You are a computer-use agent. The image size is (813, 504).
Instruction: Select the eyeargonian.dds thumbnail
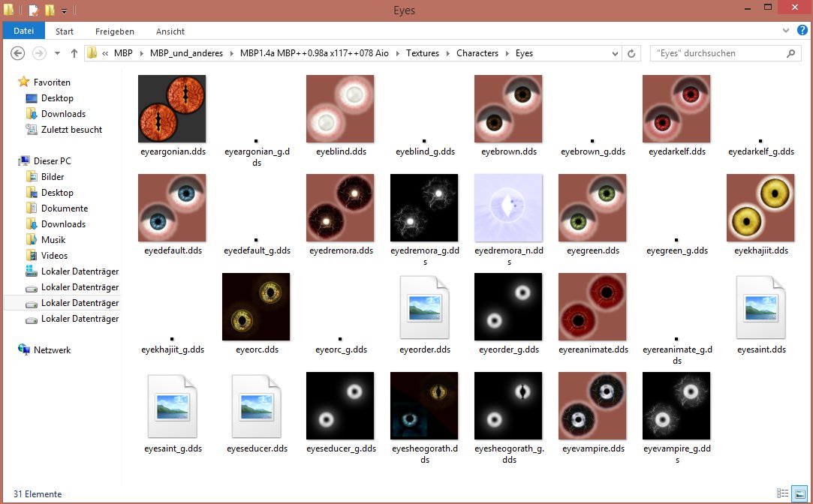pos(172,109)
